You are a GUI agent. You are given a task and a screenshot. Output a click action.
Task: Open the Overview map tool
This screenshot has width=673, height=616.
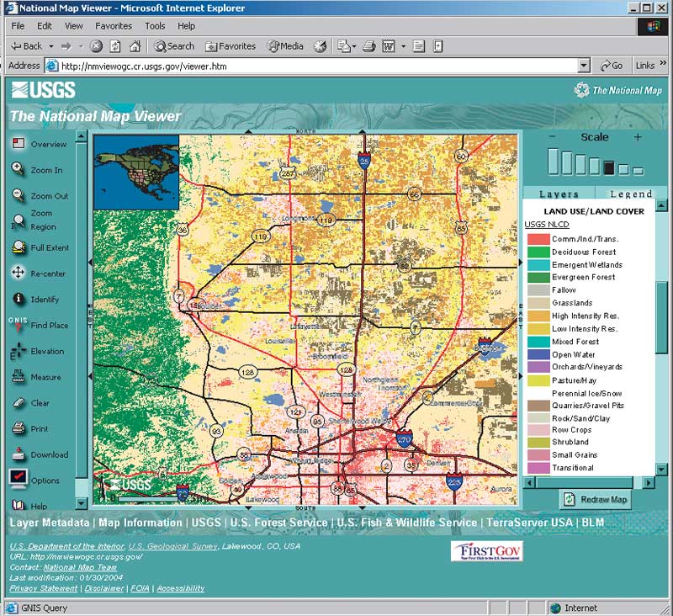[39, 144]
